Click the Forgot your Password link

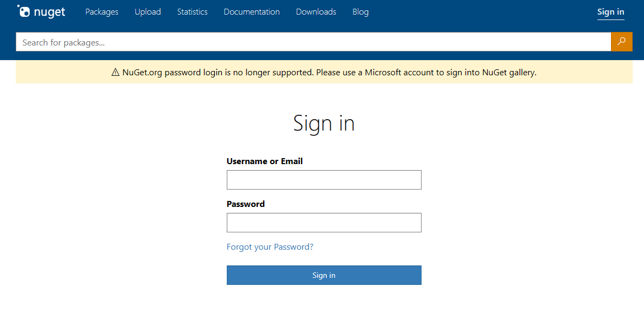coord(270,246)
